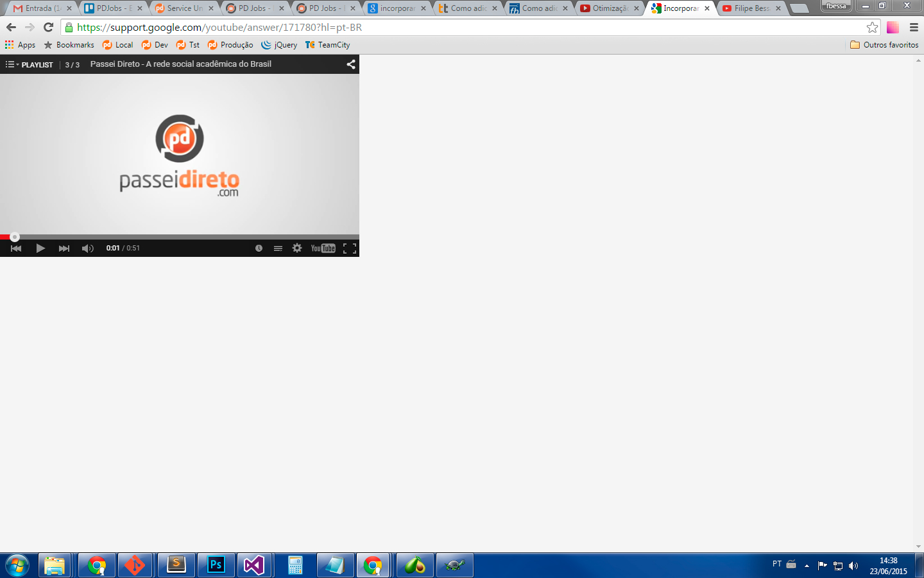Bookmark this page with star icon

(x=872, y=27)
